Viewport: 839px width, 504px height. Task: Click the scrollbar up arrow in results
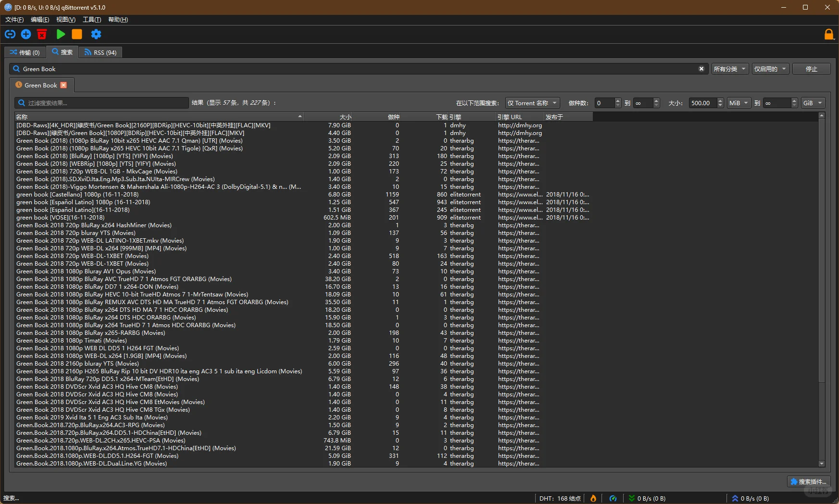pos(822,116)
